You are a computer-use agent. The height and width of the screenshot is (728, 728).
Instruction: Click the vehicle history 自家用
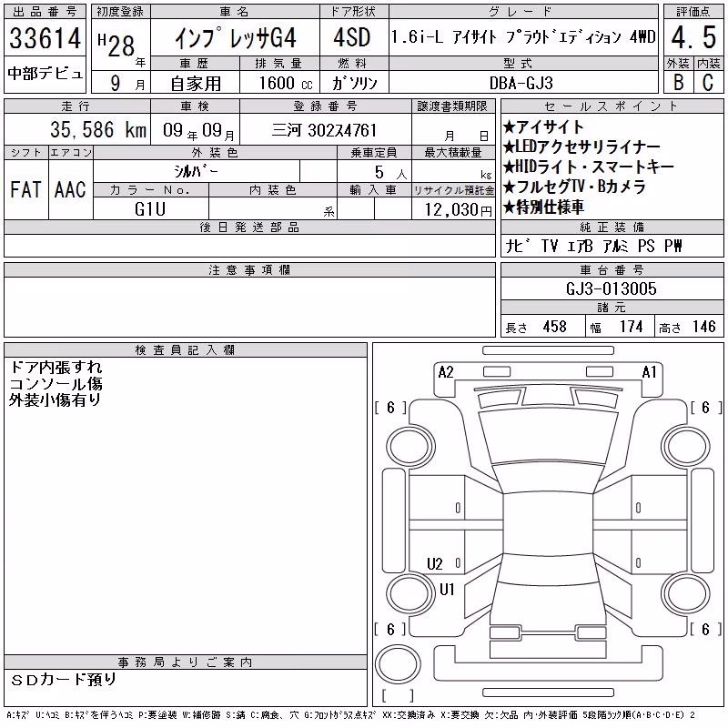(x=196, y=84)
